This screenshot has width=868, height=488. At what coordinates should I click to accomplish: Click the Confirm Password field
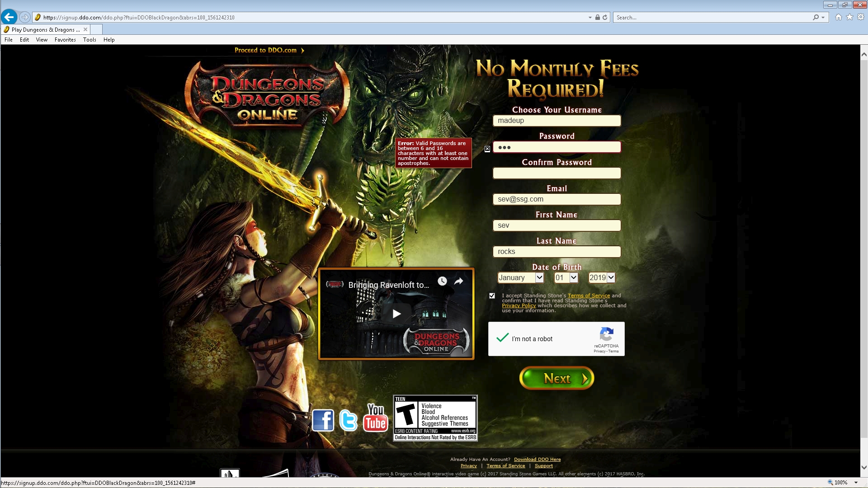tap(557, 173)
